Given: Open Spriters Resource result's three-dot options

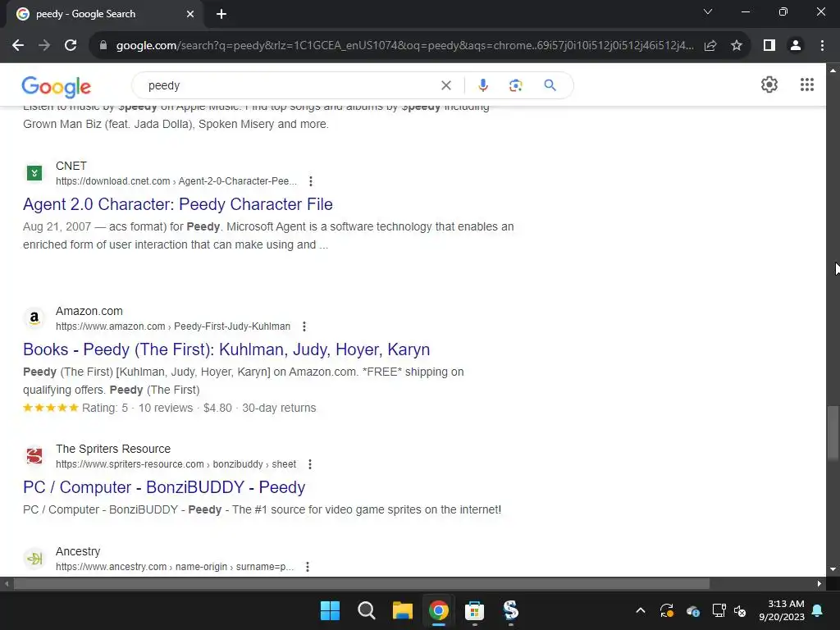Looking at the screenshot, I should click(309, 464).
